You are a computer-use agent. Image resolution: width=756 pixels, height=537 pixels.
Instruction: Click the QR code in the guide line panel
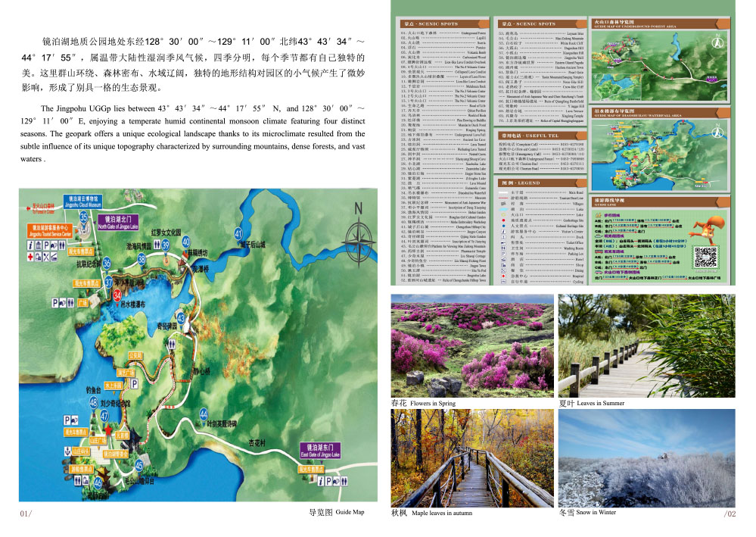pyautogui.click(x=705, y=255)
